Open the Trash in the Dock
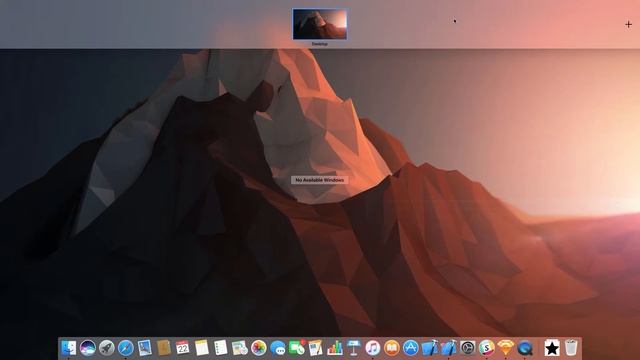Image resolution: width=640 pixels, height=360 pixels. (x=571, y=348)
